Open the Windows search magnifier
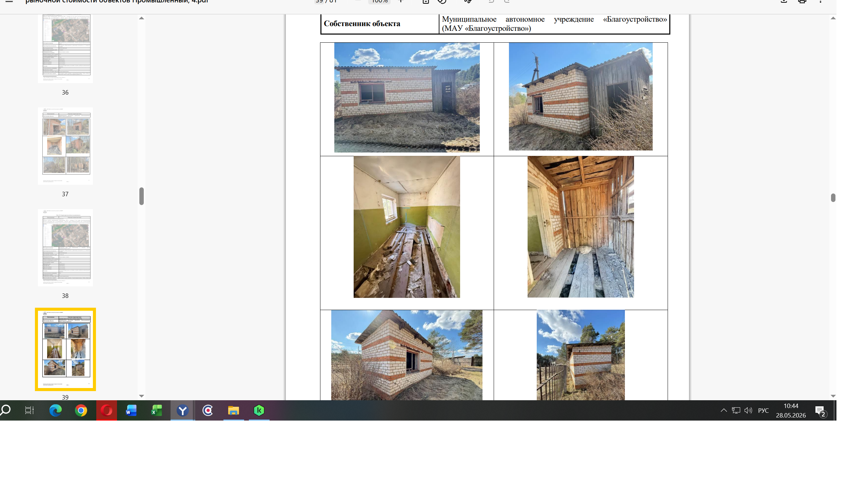 coord(6,410)
